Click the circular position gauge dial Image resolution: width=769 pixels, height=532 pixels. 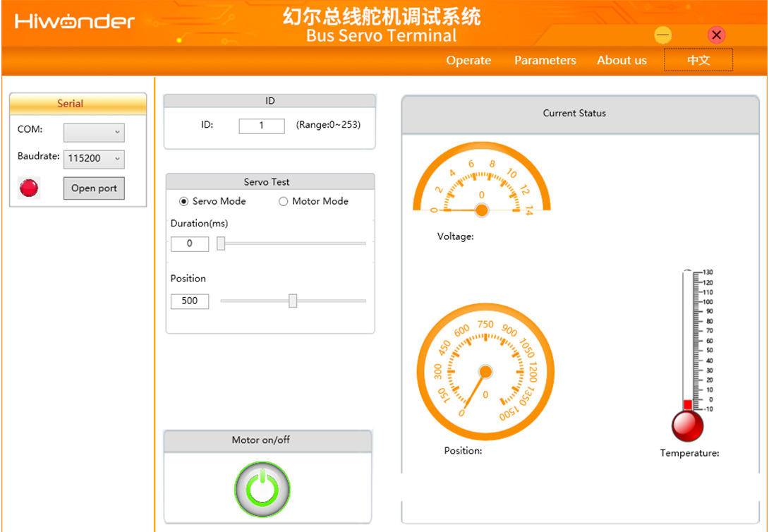(x=485, y=372)
